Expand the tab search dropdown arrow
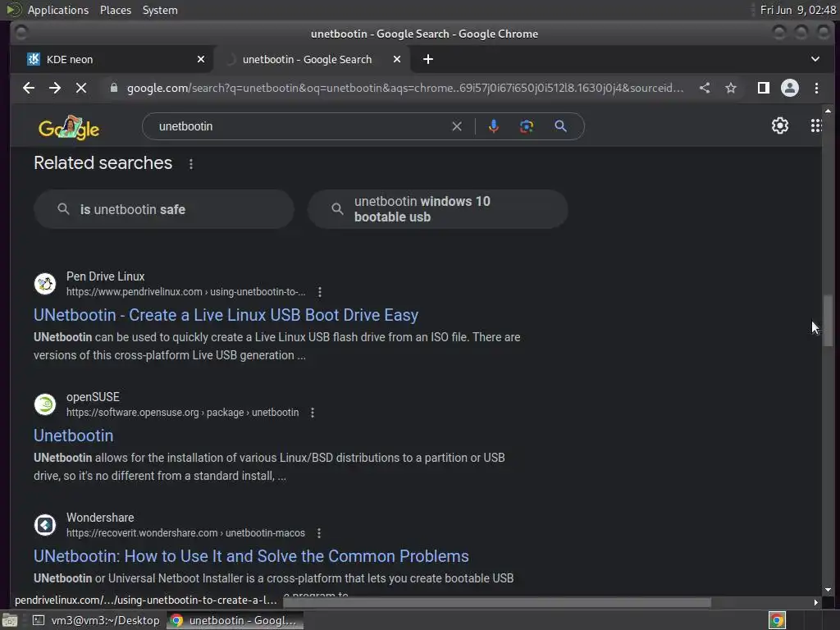The height and width of the screenshot is (630, 840). [x=815, y=59]
